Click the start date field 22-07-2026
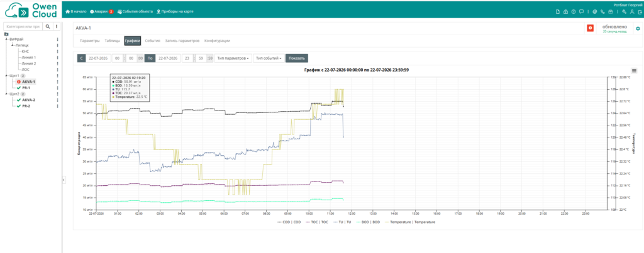Screen dimensions: 644x253 tap(98, 58)
